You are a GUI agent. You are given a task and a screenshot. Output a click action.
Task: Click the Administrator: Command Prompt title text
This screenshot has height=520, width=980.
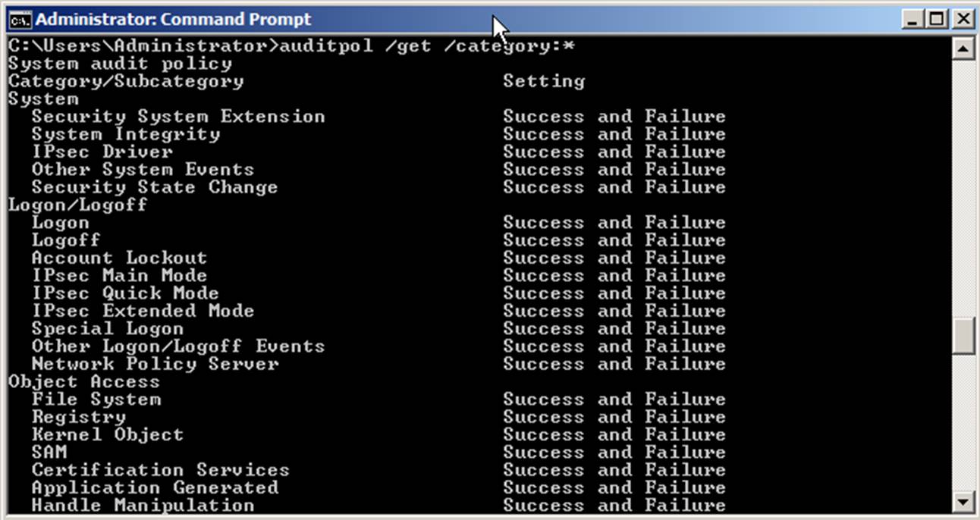[x=173, y=19]
